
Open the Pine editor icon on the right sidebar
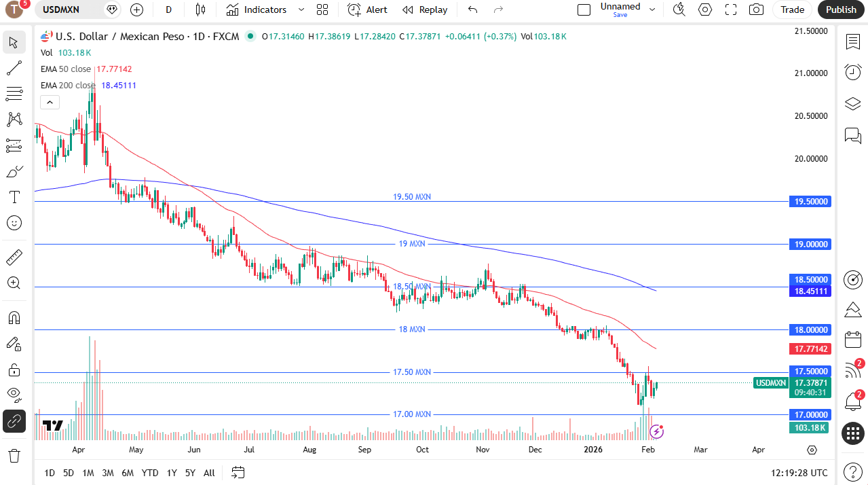[x=853, y=310]
